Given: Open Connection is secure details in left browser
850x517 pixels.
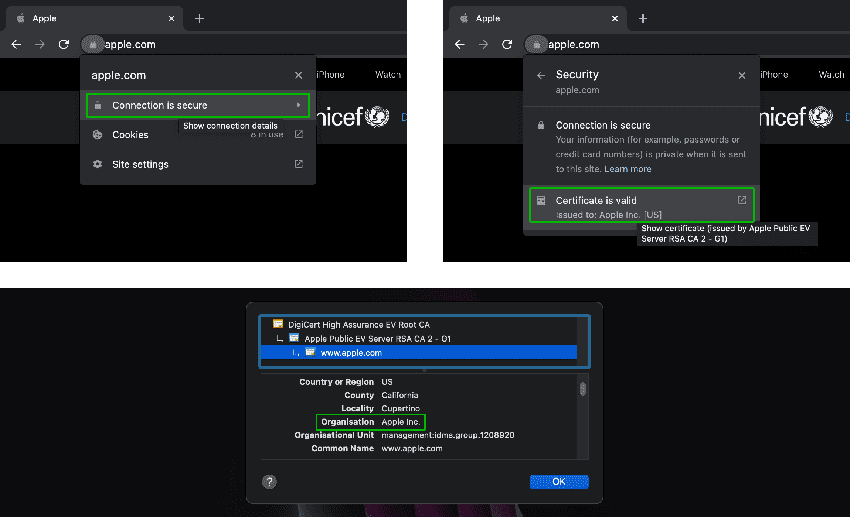Looking at the screenshot, I should point(197,105).
